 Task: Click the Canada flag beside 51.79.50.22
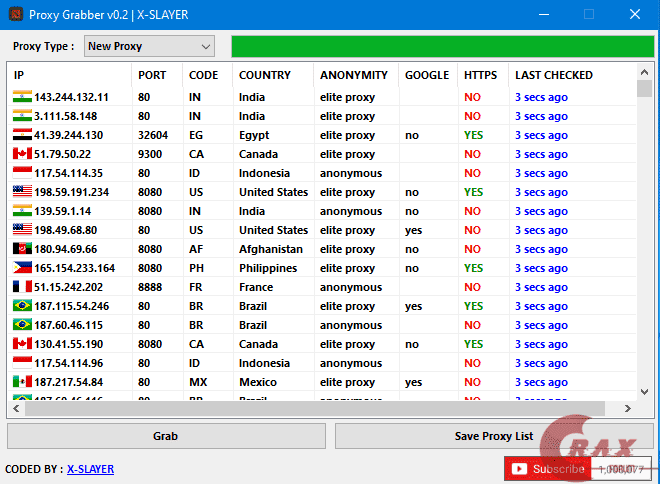tap(22, 154)
